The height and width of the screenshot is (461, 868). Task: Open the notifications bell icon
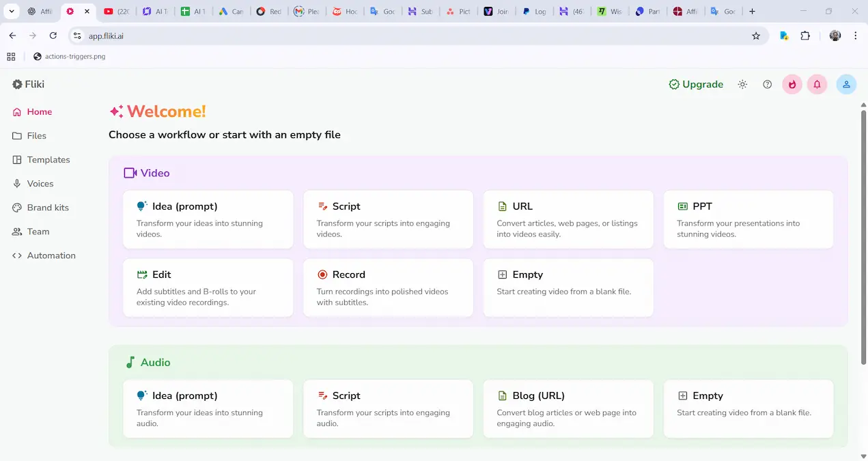point(817,85)
